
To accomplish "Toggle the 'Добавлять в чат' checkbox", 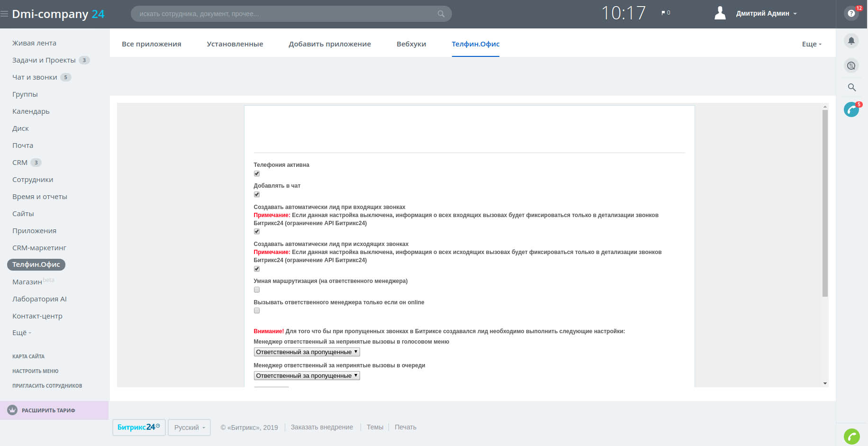I will [x=257, y=195].
